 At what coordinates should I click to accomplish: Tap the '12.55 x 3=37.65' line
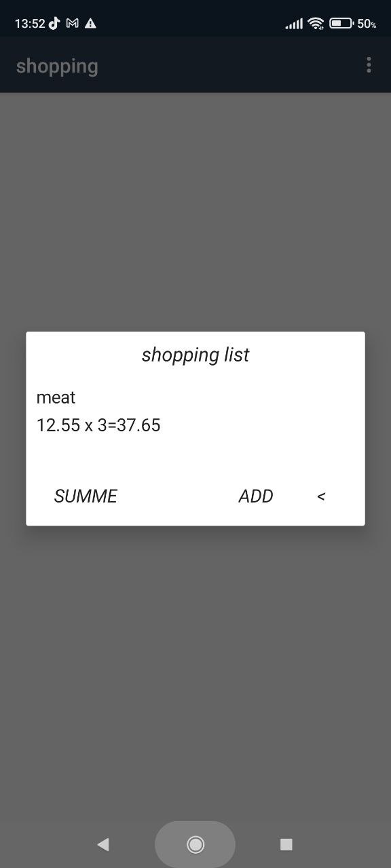tap(98, 425)
